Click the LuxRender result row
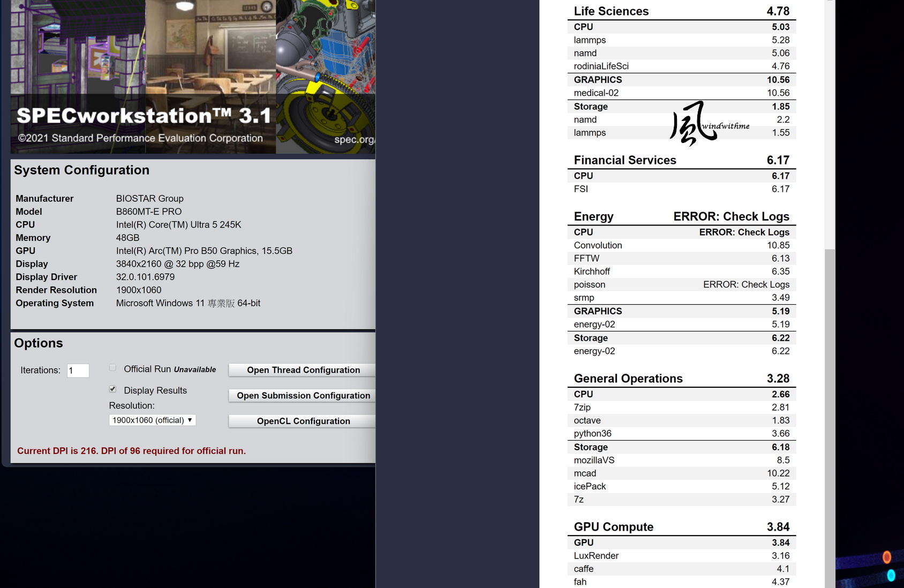Screen dimensions: 904x588 pos(682,556)
